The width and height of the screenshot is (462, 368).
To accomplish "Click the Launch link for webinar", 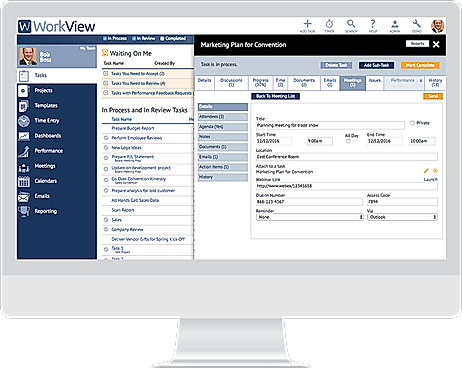I will click(430, 180).
